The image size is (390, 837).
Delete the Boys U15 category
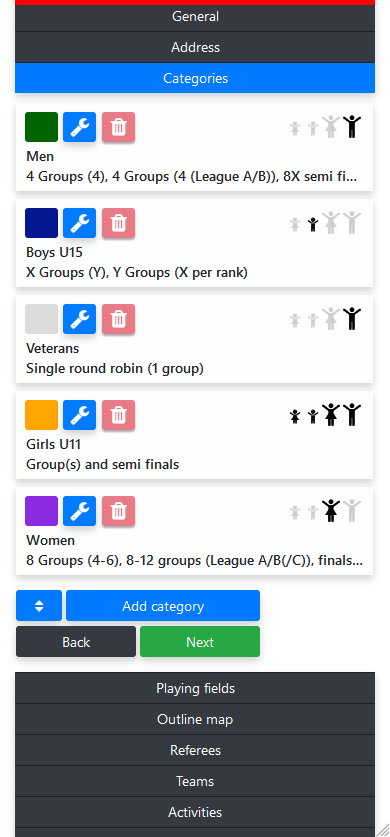coord(118,223)
